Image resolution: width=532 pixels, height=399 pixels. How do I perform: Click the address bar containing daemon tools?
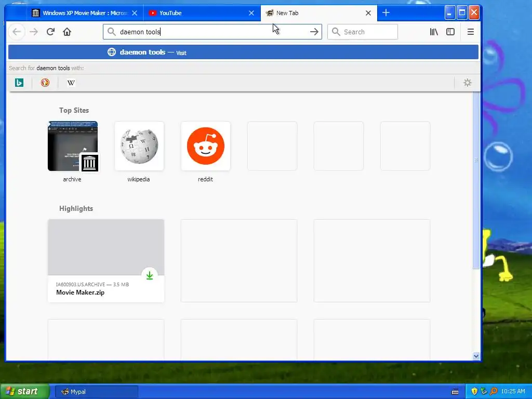212,32
